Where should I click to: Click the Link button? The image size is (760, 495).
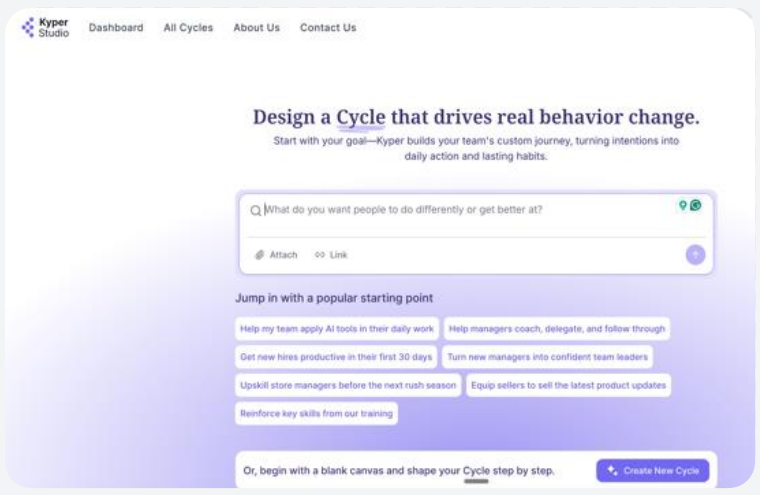(331, 255)
